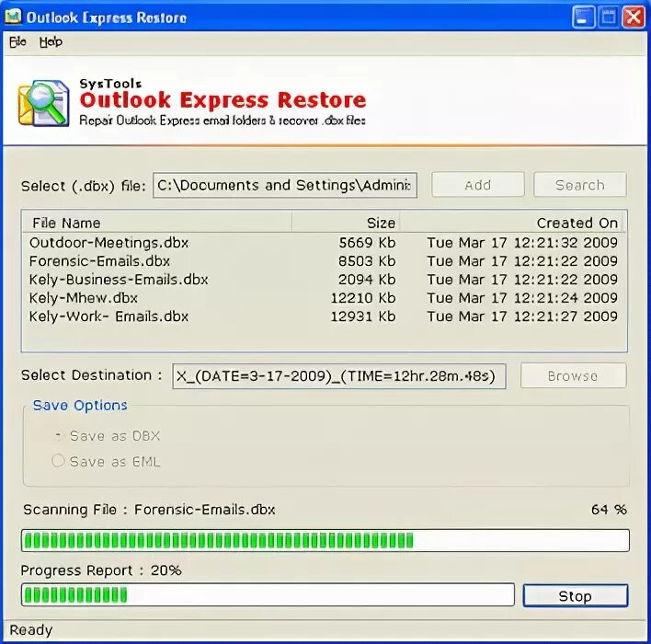Click the Browse button

[573, 376]
